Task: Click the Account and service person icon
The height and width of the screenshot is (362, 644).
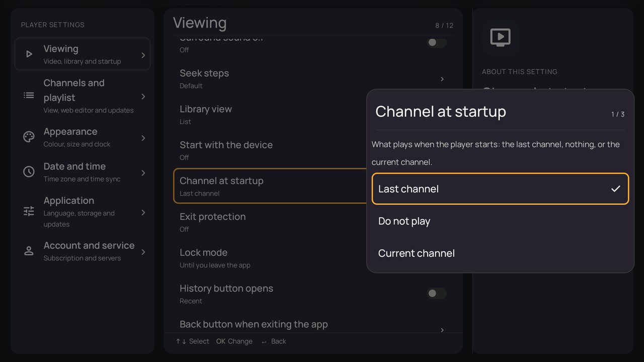Action: [x=29, y=251]
